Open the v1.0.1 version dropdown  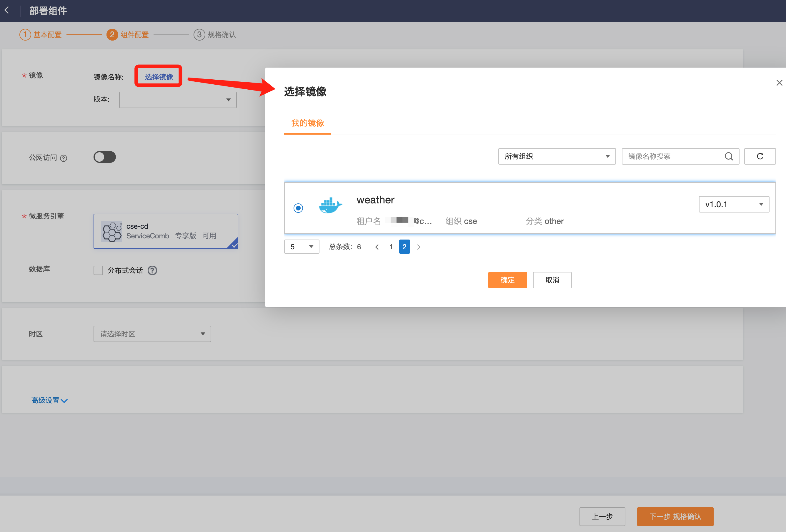(x=734, y=204)
